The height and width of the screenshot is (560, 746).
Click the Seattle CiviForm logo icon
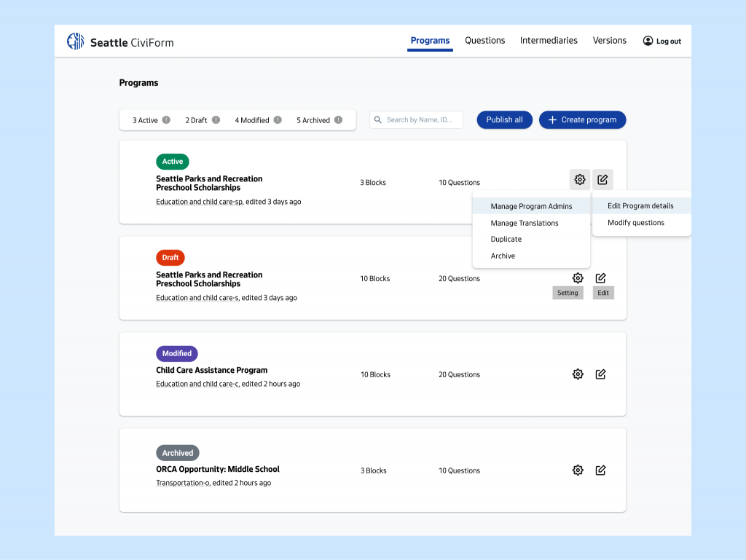point(76,42)
